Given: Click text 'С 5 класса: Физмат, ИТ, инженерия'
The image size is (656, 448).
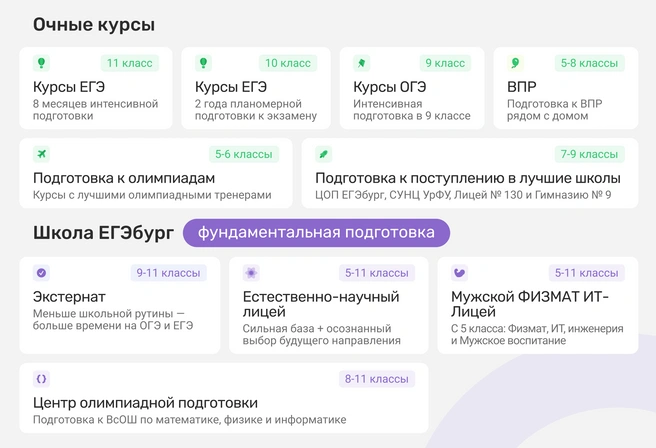Looking at the screenshot, I should click(x=537, y=335).
